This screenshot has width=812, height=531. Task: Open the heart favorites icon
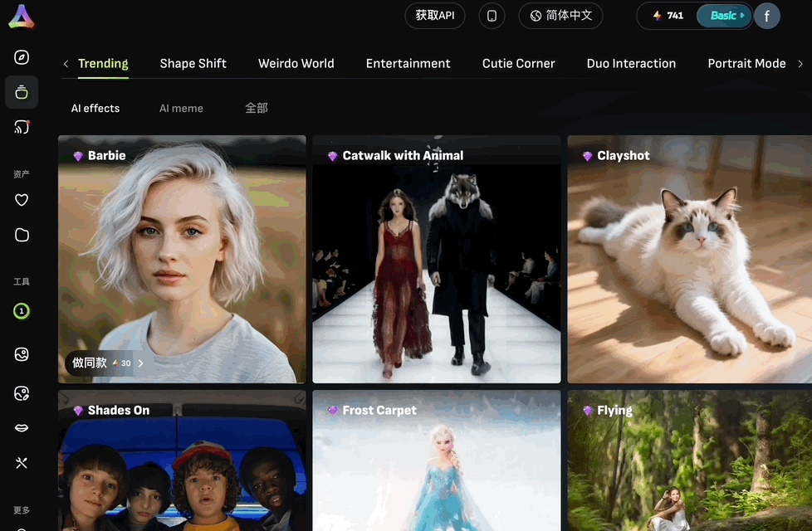click(x=22, y=200)
